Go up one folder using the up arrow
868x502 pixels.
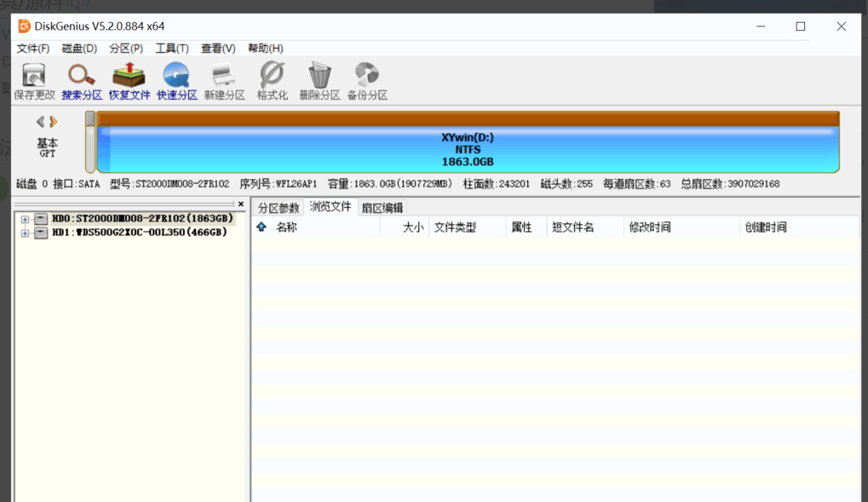tap(262, 228)
